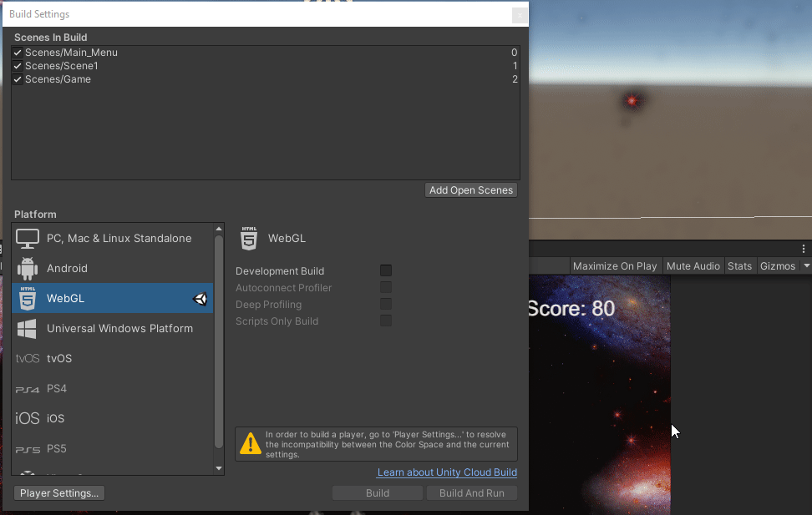Toggle the Scripts Only Build checkbox
Screen dimensions: 812x515
[x=386, y=321]
